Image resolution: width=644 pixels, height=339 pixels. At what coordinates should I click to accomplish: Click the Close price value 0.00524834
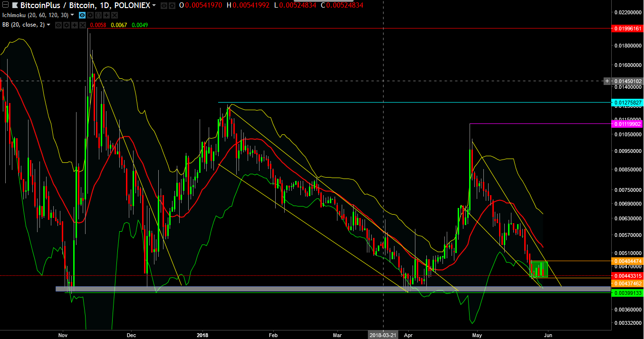tap(345, 5)
